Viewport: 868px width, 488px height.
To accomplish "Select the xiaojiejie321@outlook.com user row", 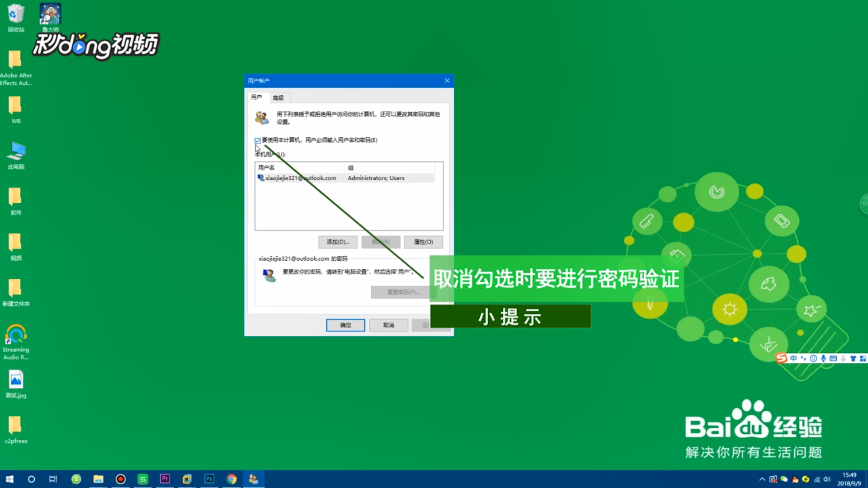I will pyautogui.click(x=301, y=178).
